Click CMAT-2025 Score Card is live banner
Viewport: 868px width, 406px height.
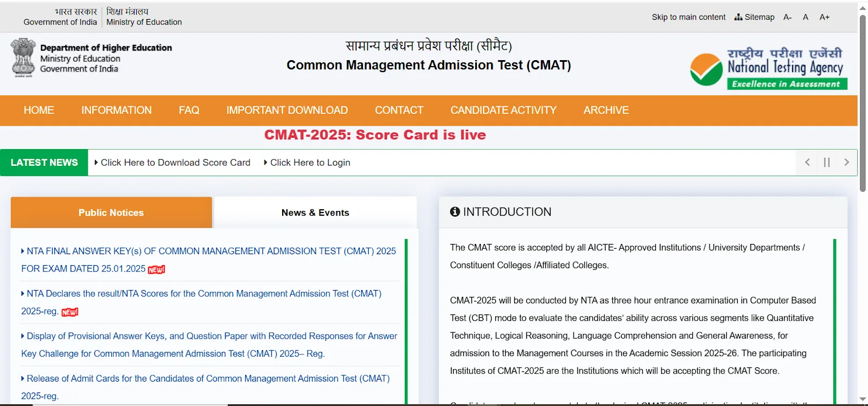point(375,135)
